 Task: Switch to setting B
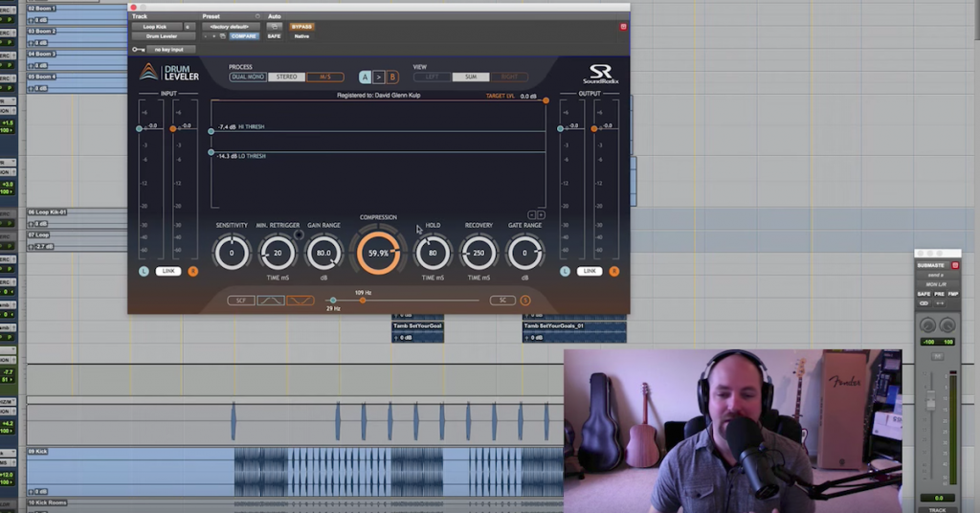392,77
